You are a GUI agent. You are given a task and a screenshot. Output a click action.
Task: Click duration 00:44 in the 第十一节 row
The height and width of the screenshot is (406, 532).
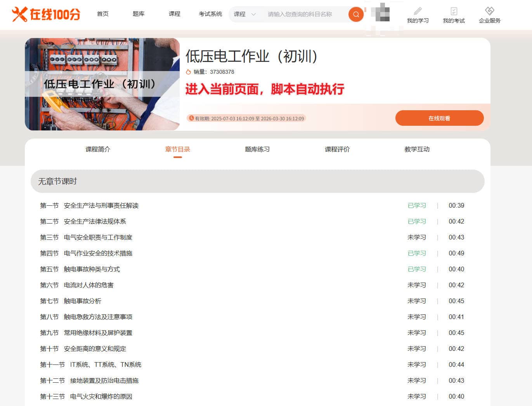[456, 365]
